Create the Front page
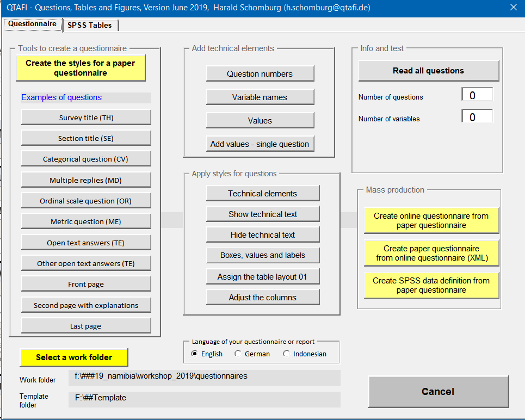Viewport: 525px width, 420px height. [x=86, y=284]
